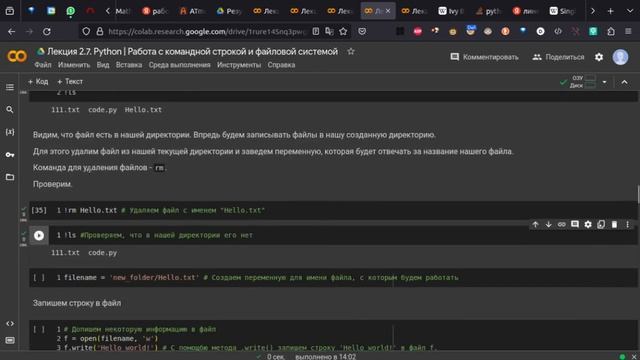Open the secrets key panel
Image resolution: width=640 pixels, height=360 pixels.
pyautogui.click(x=10, y=155)
